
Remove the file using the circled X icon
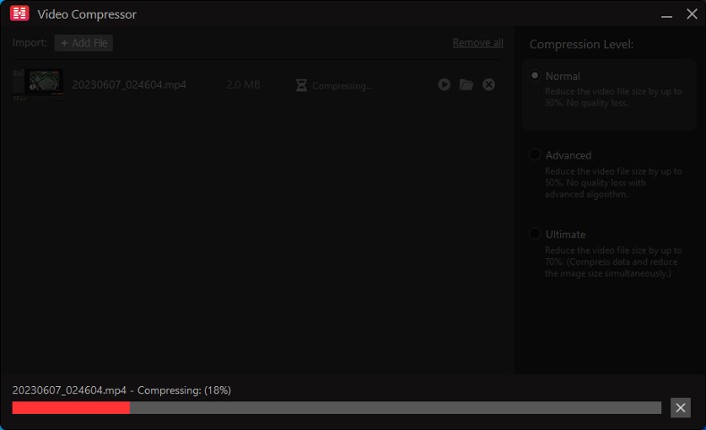coord(489,85)
